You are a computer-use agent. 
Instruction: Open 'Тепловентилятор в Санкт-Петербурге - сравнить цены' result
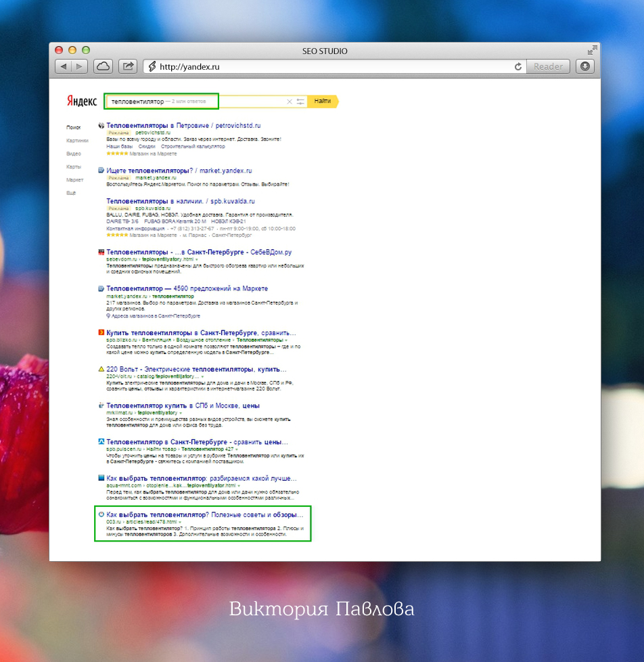[x=197, y=441]
